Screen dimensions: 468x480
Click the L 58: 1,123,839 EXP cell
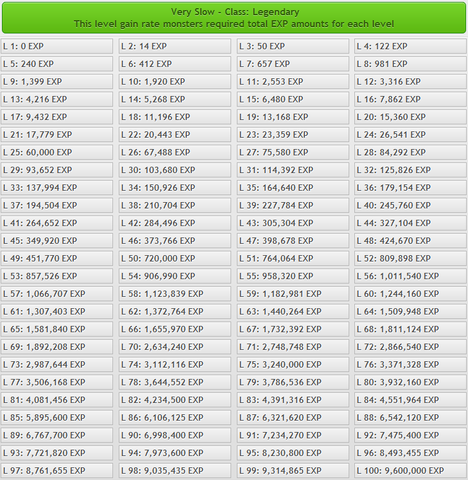click(175, 294)
